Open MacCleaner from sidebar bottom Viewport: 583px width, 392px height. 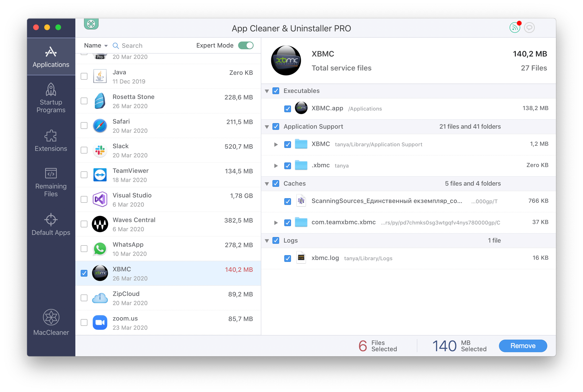51,322
